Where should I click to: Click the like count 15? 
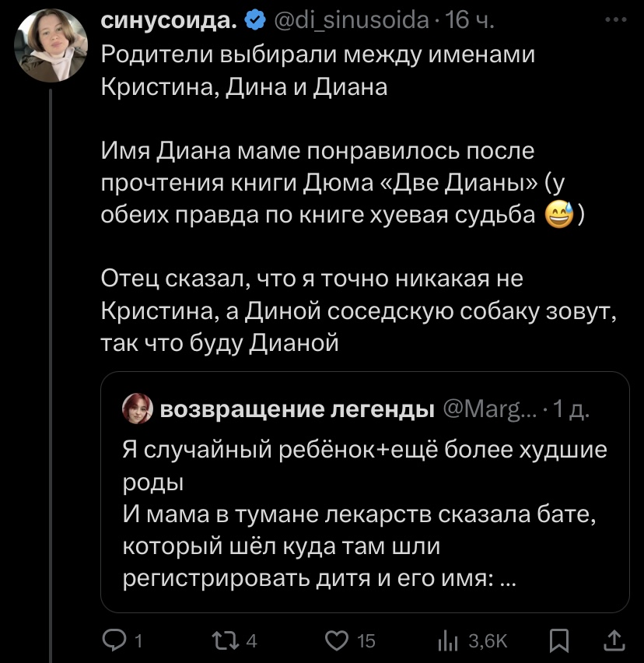(365, 640)
